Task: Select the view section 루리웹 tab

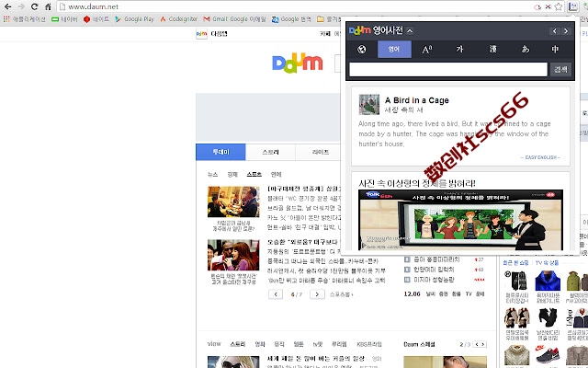Action: tap(339, 344)
